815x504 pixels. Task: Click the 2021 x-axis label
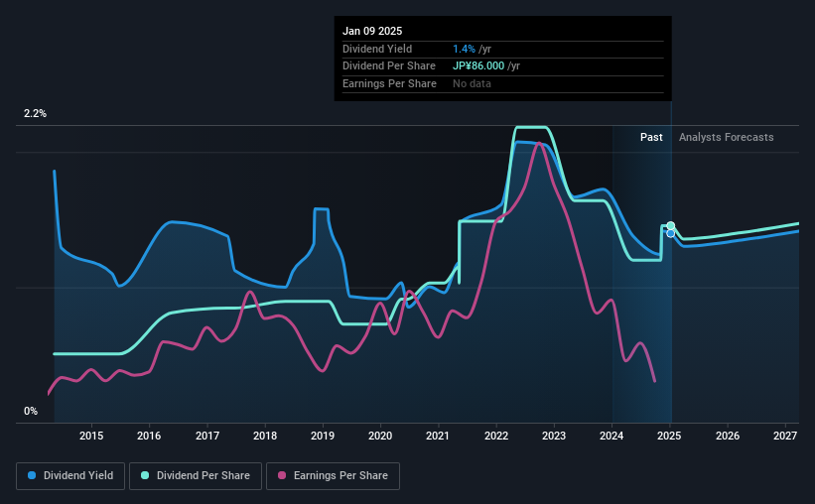point(438,436)
